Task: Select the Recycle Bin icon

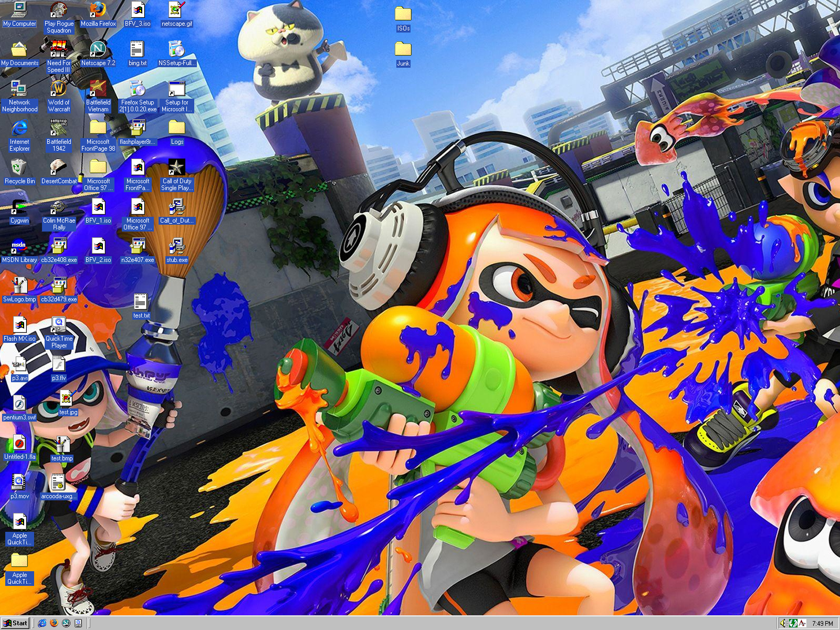Action: [x=19, y=168]
